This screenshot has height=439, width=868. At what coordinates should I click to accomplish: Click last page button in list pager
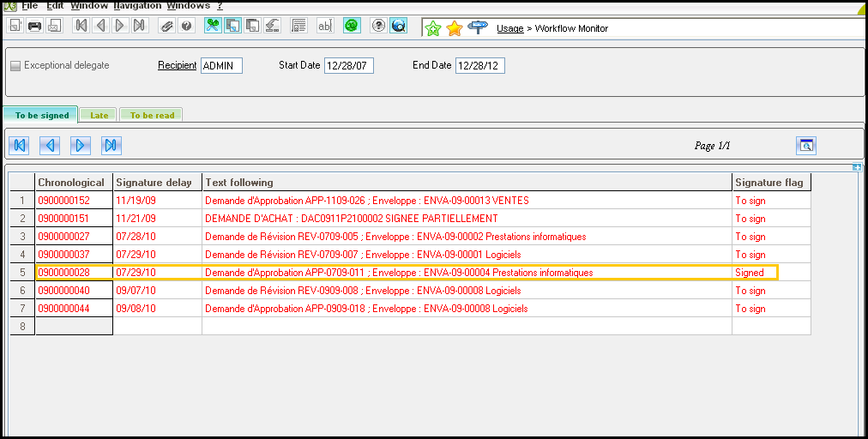[x=112, y=145]
